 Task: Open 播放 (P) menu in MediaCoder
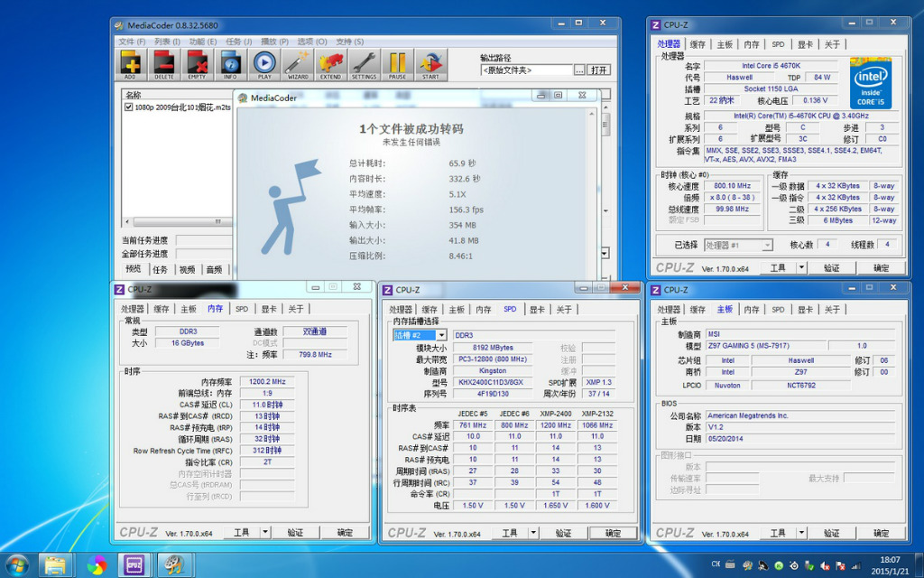[274, 42]
